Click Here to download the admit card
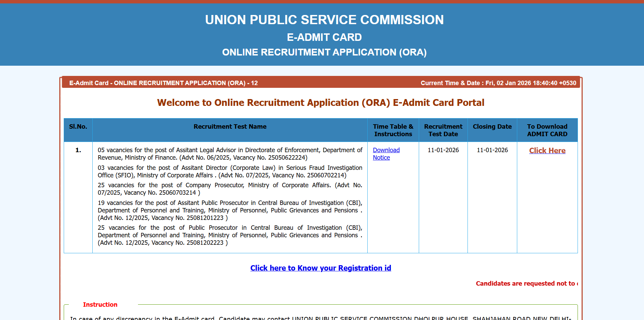The image size is (644, 320). point(547,150)
